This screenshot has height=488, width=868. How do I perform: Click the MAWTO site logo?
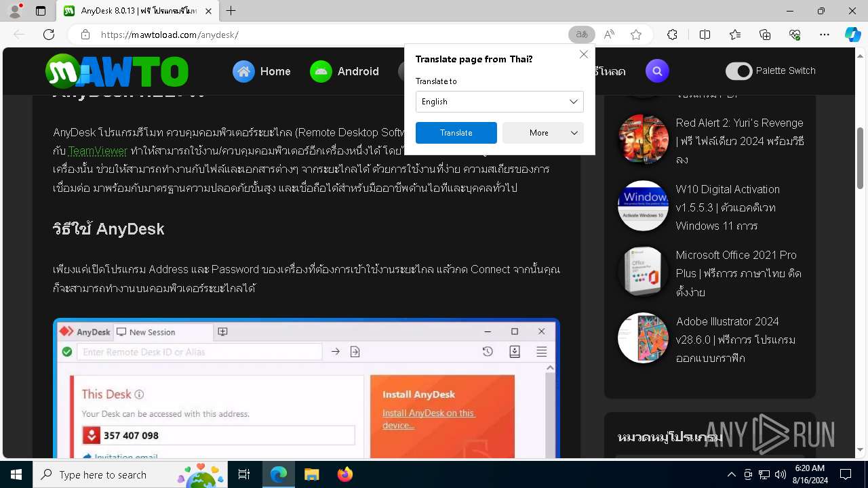coord(117,71)
